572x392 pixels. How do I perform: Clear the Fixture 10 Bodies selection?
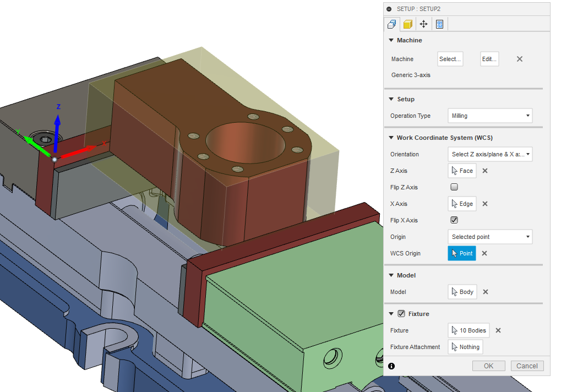pyautogui.click(x=498, y=330)
